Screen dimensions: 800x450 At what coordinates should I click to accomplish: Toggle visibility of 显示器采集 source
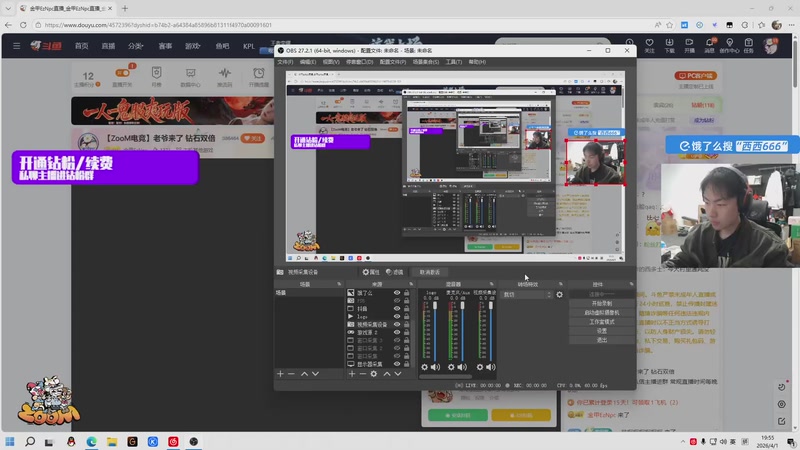coord(397,364)
